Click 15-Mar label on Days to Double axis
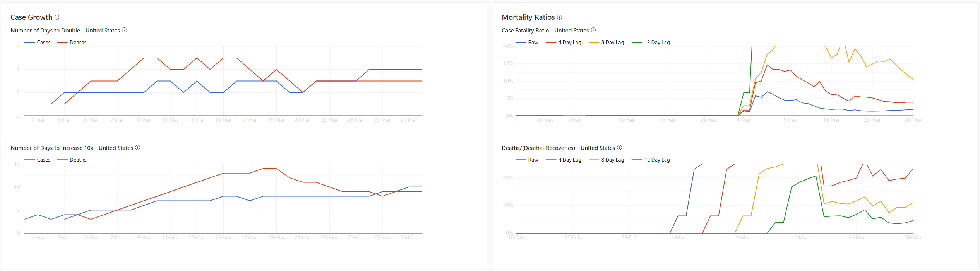Screen dimensions: 980x271 click(x=223, y=120)
